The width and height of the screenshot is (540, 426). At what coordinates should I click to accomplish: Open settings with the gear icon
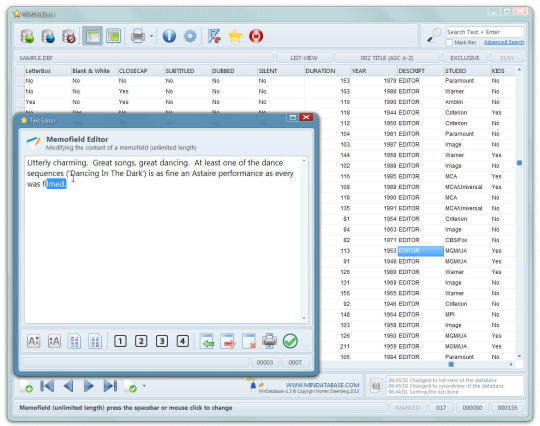pos(190,36)
